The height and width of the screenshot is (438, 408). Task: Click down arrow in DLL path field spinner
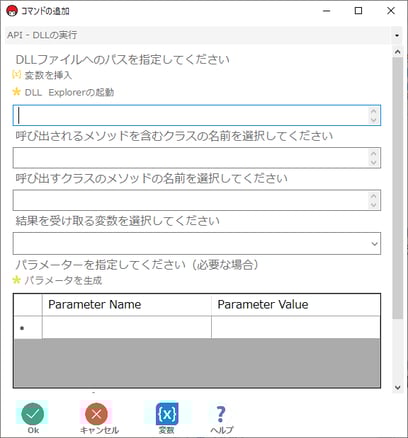pyautogui.click(x=373, y=120)
